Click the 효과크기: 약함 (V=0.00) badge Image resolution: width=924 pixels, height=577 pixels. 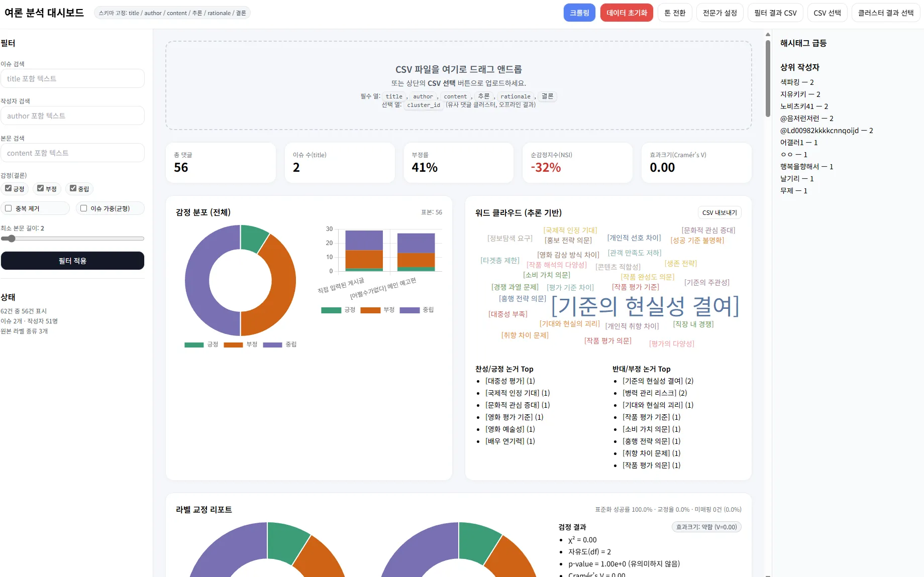(x=706, y=527)
